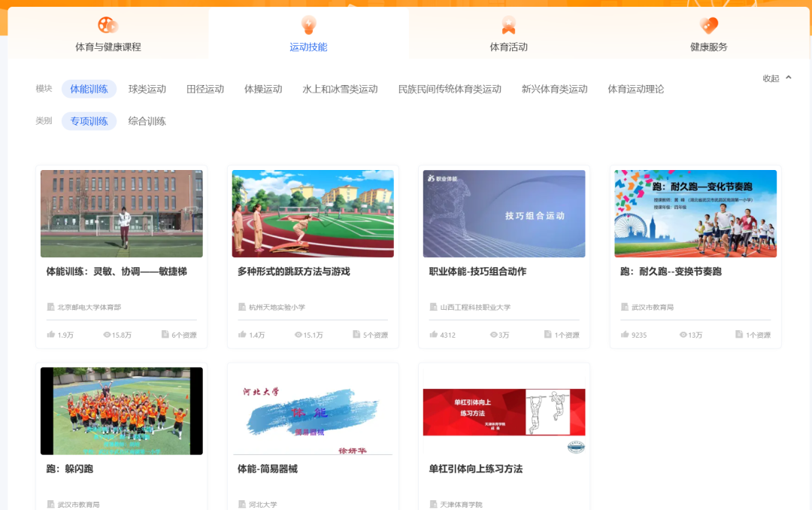
Task: Click the 体能-简易器械 cover image
Action: tap(312, 411)
